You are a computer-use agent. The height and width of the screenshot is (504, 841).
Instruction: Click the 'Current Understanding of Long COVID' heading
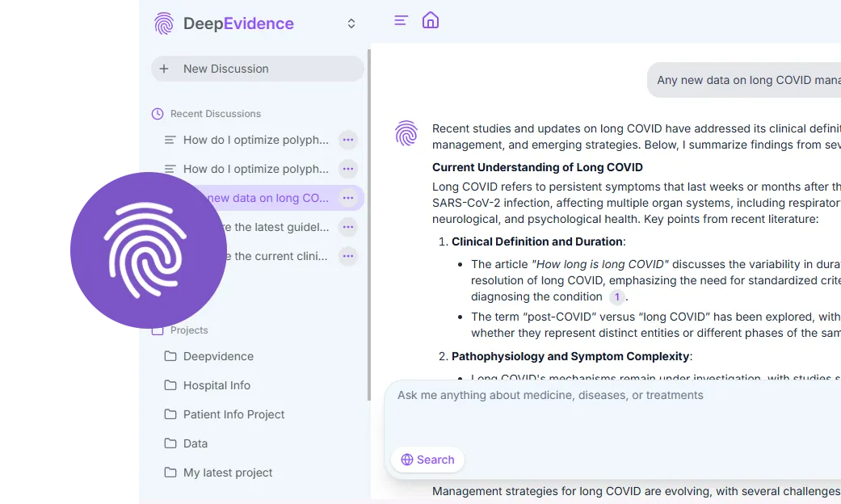[537, 167]
